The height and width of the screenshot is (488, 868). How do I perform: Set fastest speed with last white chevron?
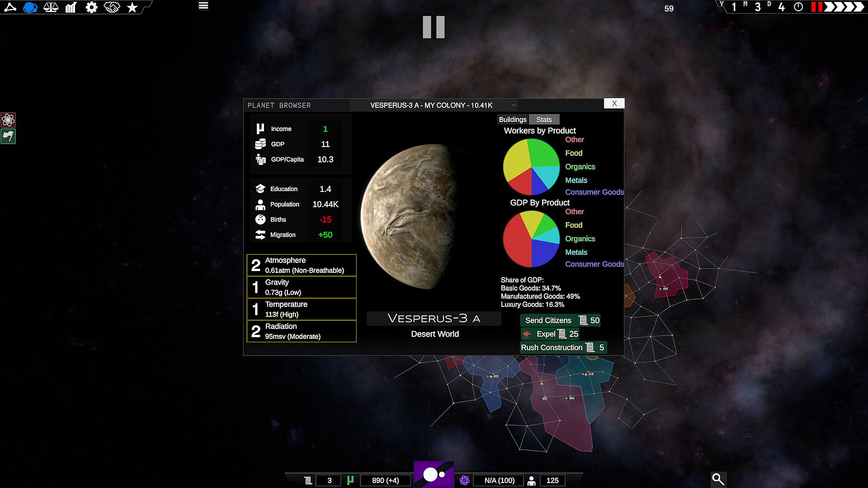pyautogui.click(x=858, y=7)
